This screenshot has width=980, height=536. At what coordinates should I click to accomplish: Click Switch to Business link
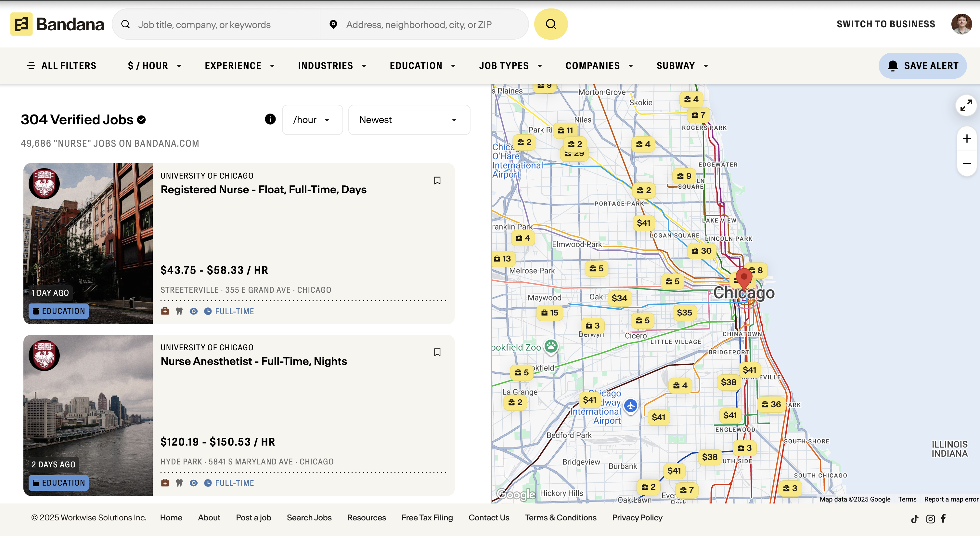pyautogui.click(x=886, y=24)
